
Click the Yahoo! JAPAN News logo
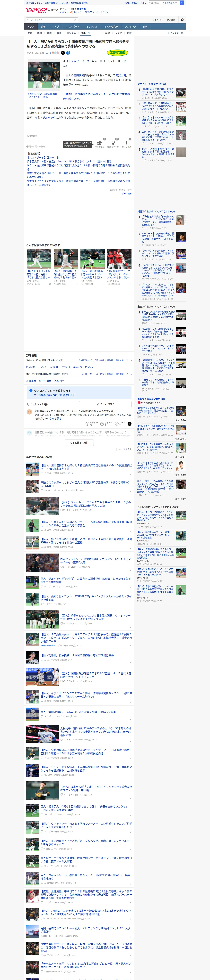click(x=42, y=10)
